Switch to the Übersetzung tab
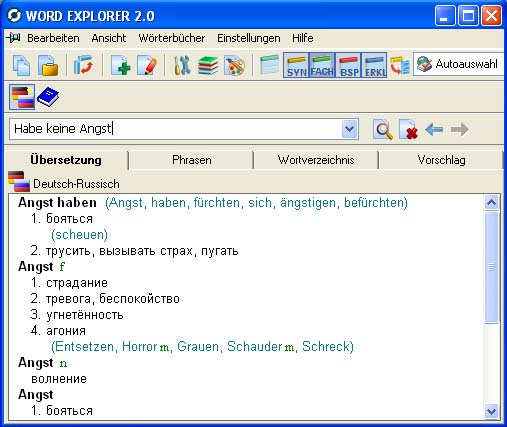Screen dimensions: 507x427 (66, 160)
